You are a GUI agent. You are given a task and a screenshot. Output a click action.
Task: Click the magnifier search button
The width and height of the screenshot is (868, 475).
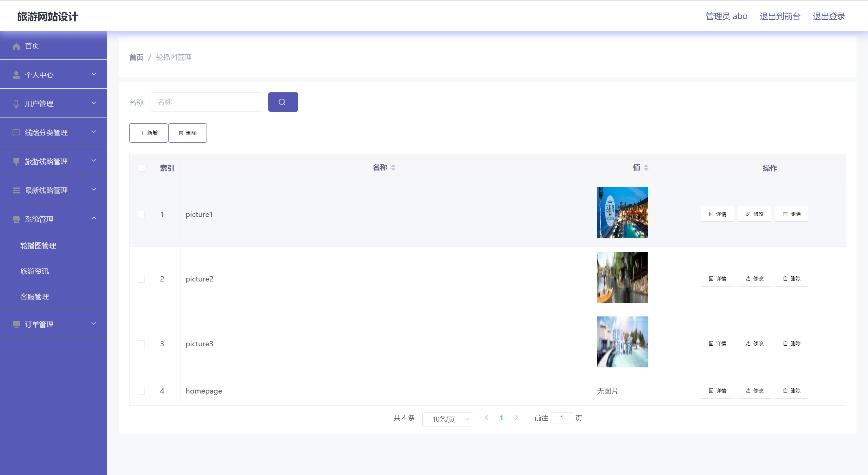283,102
